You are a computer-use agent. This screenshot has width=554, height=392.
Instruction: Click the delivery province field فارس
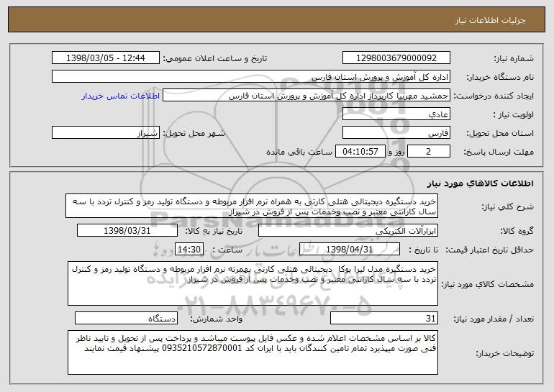(396, 133)
